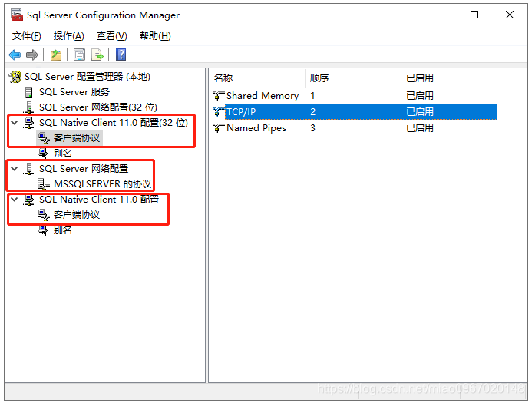Image resolution: width=532 pixels, height=403 pixels.
Task: Click the Named Pipes protocol icon
Action: [219, 128]
